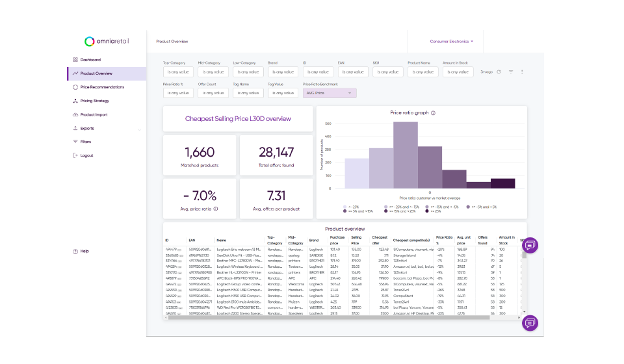The width and height of the screenshot is (624, 364).
Task: Click 'CompuStunt' competitor cell
Action: point(403,296)
